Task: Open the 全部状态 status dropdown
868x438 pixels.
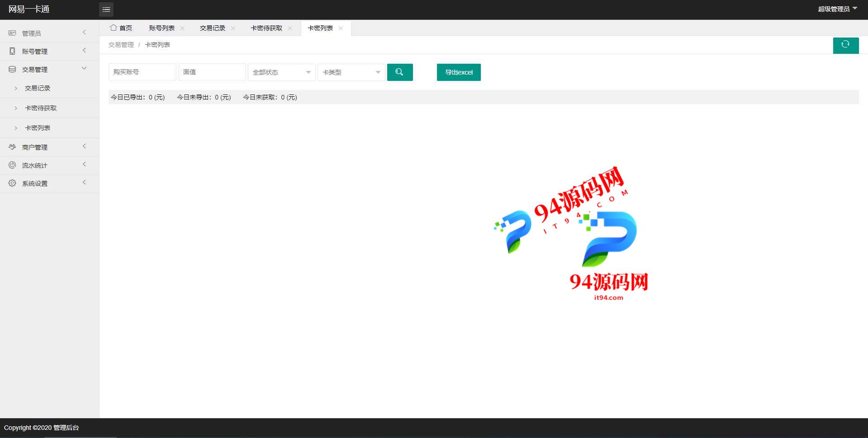Action: pos(281,72)
